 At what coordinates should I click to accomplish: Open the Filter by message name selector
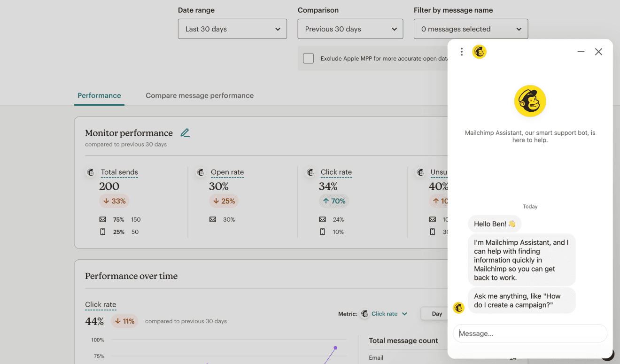[471, 29]
